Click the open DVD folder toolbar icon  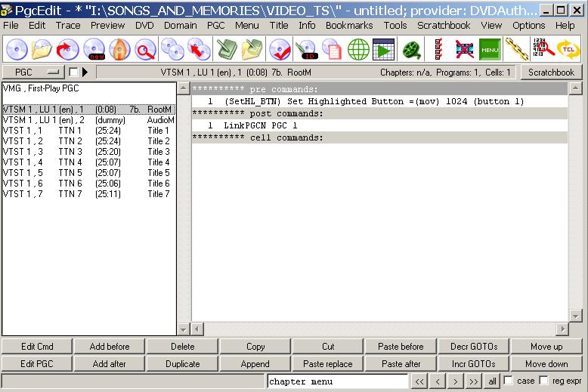pos(42,49)
